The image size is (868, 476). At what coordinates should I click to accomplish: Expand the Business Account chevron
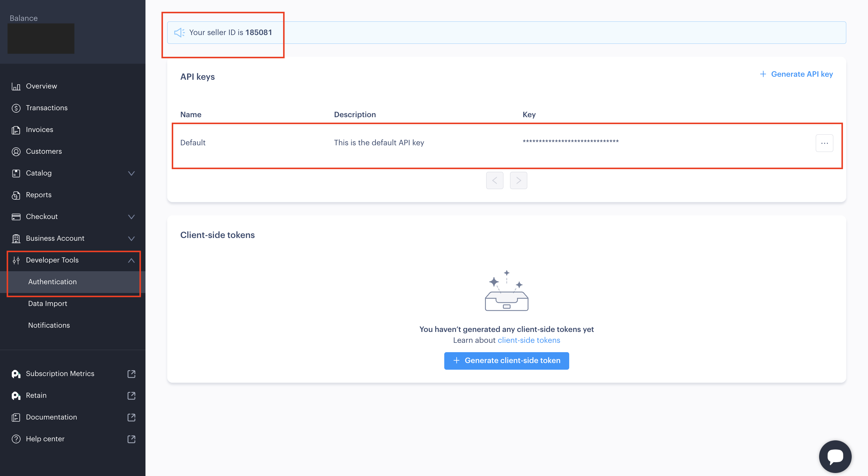pyautogui.click(x=131, y=238)
